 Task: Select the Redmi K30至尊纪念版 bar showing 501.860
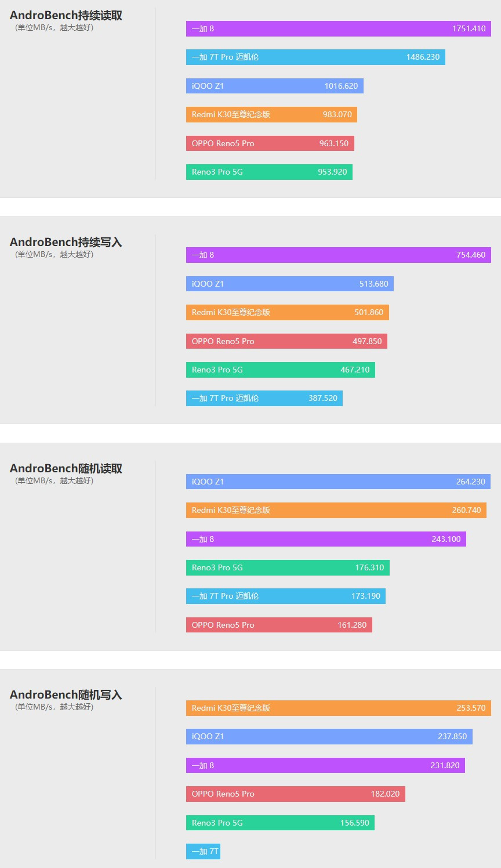click(x=287, y=312)
